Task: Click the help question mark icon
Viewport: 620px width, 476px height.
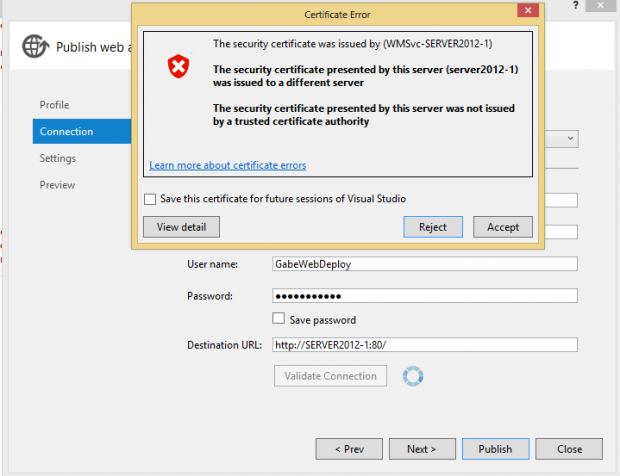Action: pos(575,5)
